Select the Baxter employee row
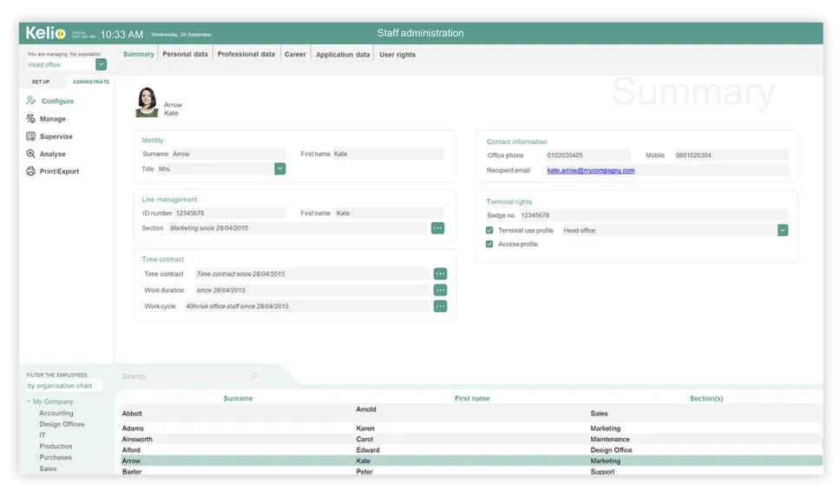Image resolution: width=840 pixels, height=504 pixels. pos(471,471)
